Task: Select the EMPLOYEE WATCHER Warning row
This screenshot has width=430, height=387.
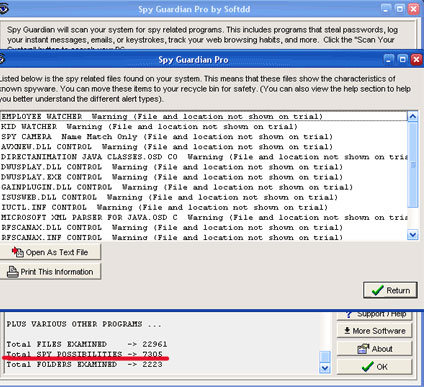Action: (x=203, y=116)
